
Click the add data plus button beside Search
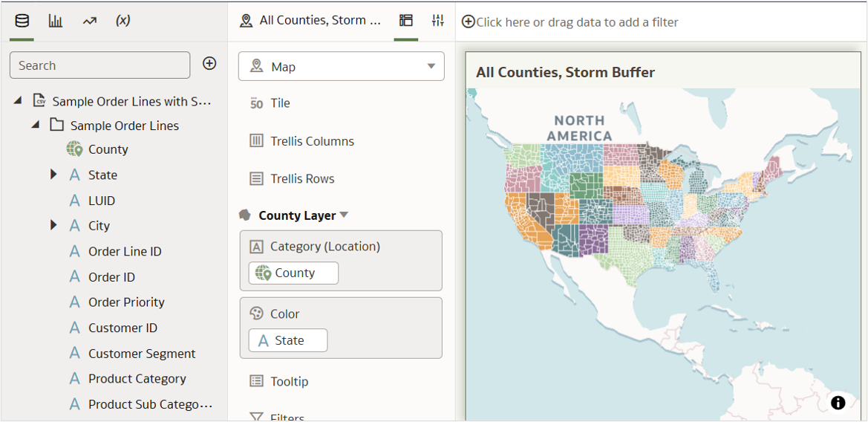coord(209,64)
